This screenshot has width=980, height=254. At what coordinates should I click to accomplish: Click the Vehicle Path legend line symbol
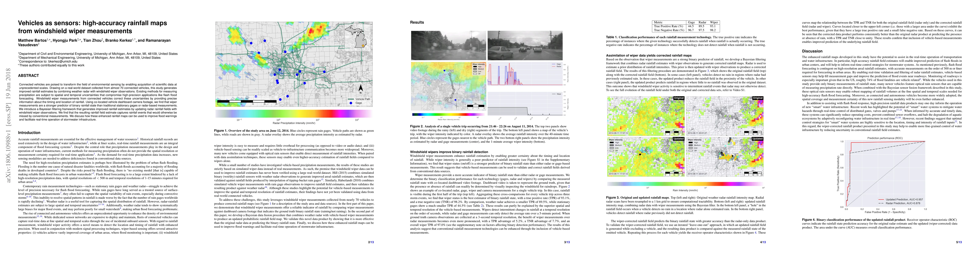(x=350, y=99)
